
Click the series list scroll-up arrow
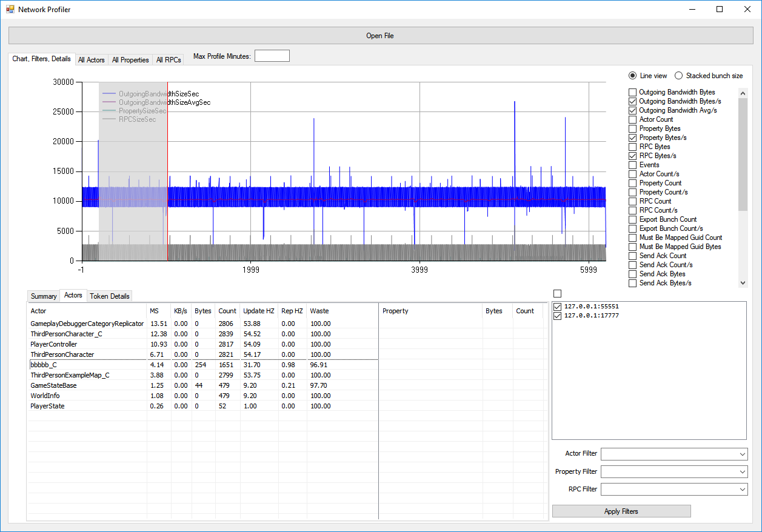point(743,93)
